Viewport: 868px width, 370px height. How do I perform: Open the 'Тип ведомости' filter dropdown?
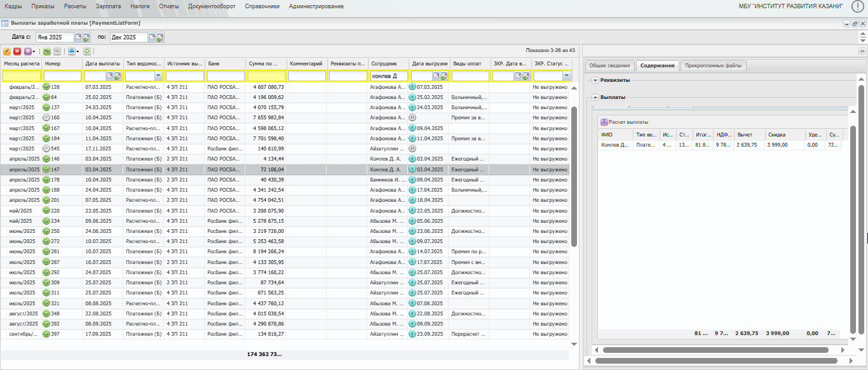[158, 76]
